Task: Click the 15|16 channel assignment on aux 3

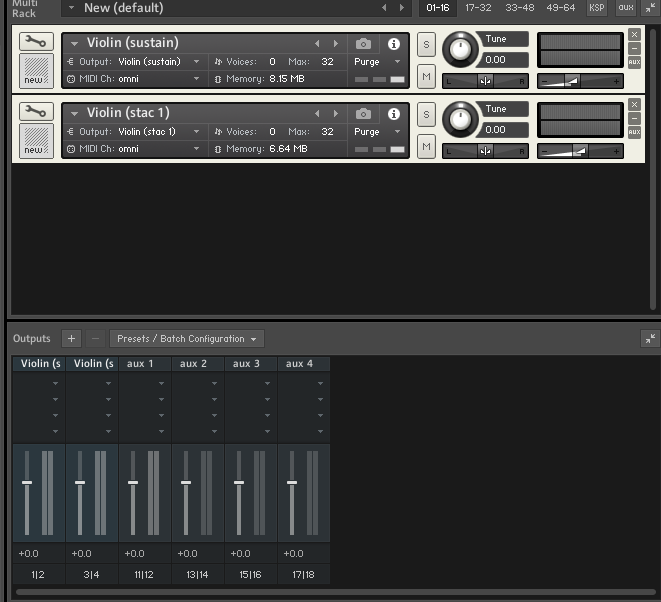Action: point(251,575)
